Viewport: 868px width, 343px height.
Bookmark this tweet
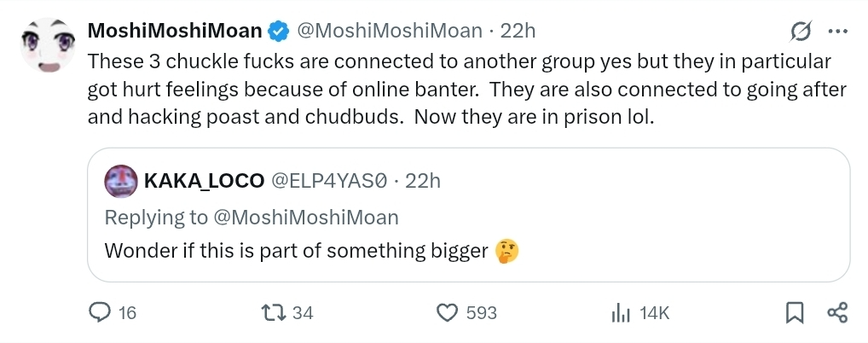pos(794,313)
